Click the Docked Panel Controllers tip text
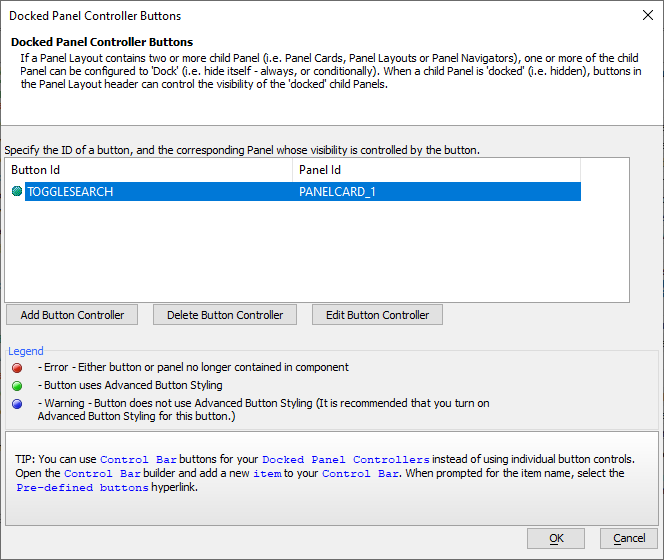This screenshot has width=664, height=560. (x=346, y=460)
